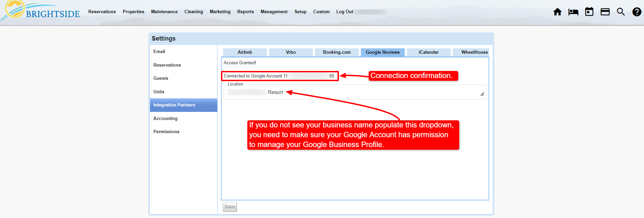The height and width of the screenshot is (218, 644).
Task: Select the Google Reviews tab
Action: [383, 52]
